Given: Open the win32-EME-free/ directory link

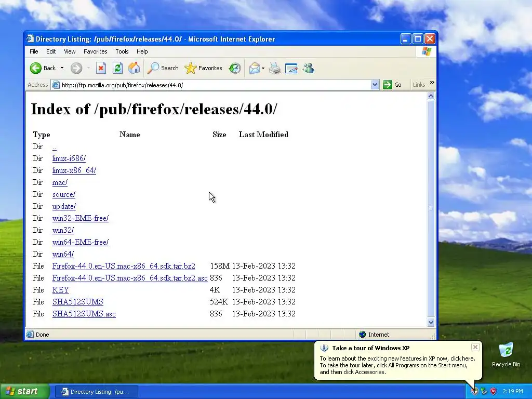Looking at the screenshot, I should tap(81, 218).
